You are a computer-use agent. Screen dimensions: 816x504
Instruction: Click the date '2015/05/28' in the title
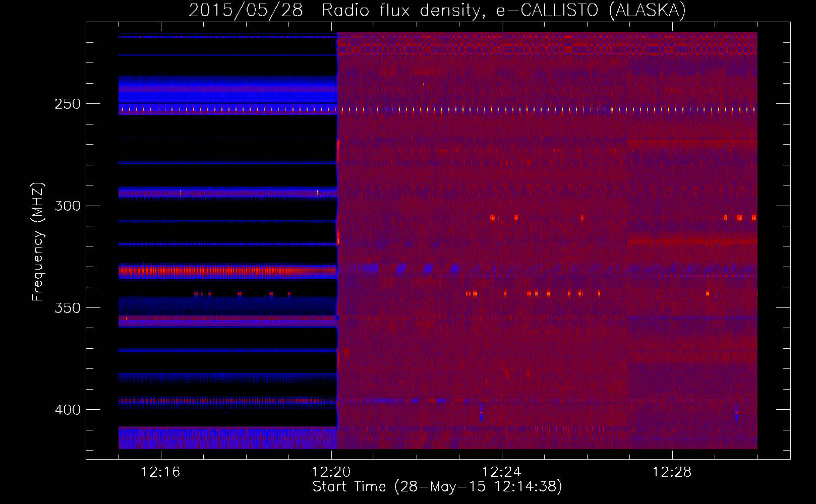246,11
